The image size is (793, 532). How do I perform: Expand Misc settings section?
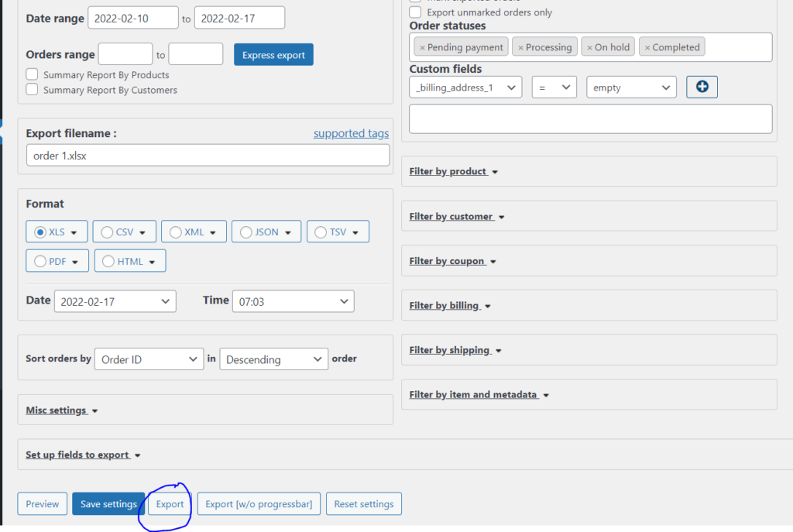(62, 410)
